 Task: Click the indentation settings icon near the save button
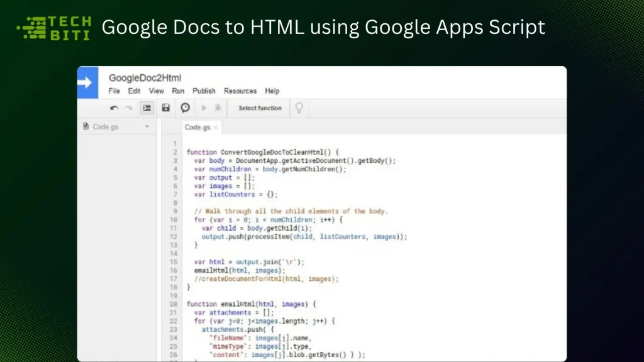[x=147, y=107]
